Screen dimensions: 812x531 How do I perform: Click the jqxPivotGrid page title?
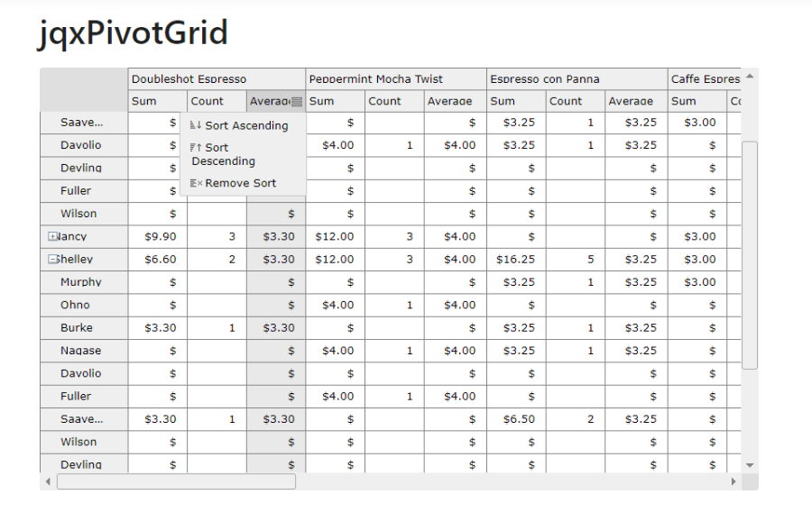coord(133,32)
